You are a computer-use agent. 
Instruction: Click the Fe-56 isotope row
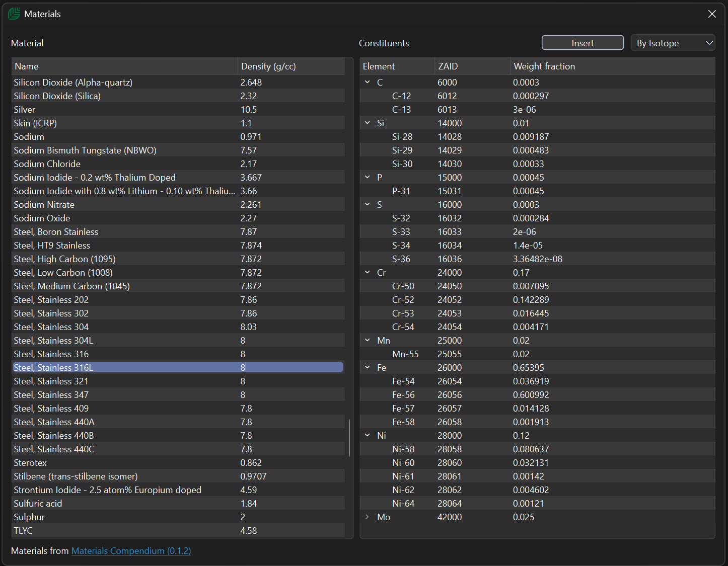click(537, 394)
